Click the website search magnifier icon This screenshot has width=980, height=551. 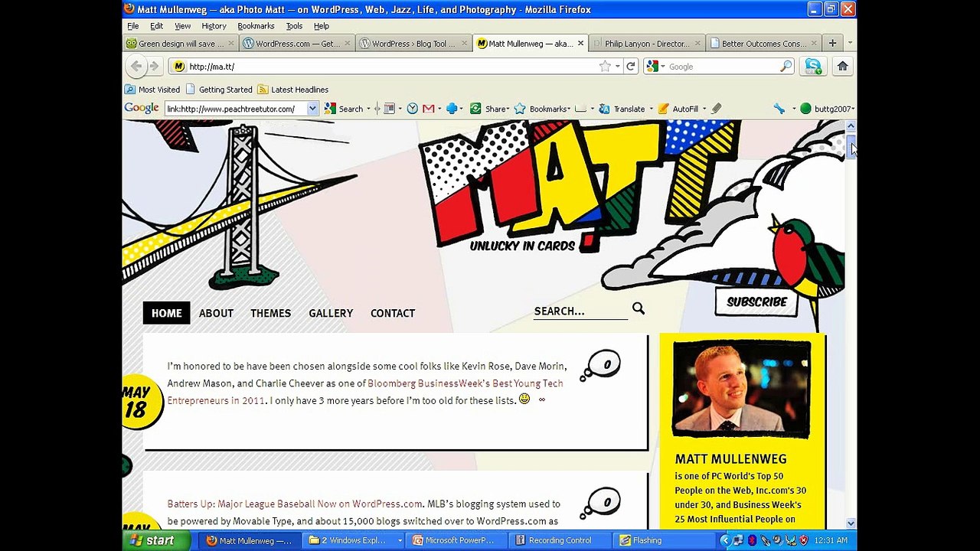[x=639, y=308]
